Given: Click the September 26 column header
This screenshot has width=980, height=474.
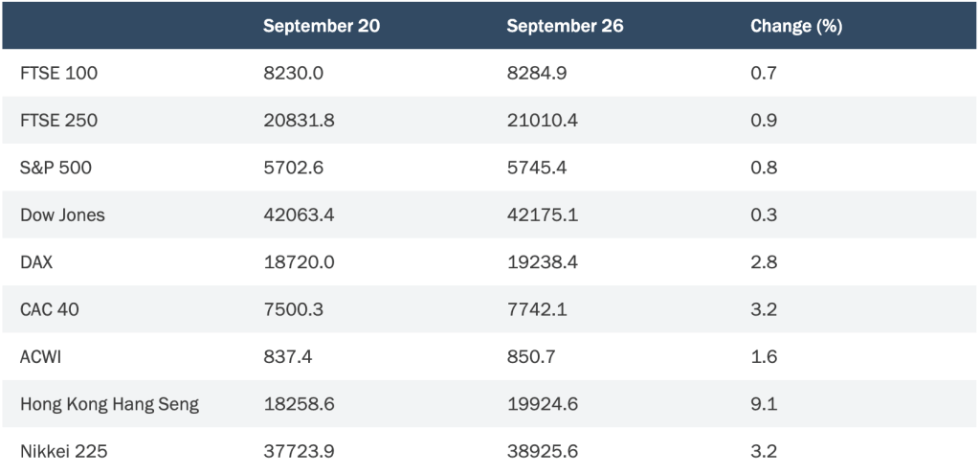Looking at the screenshot, I should pos(565,26).
